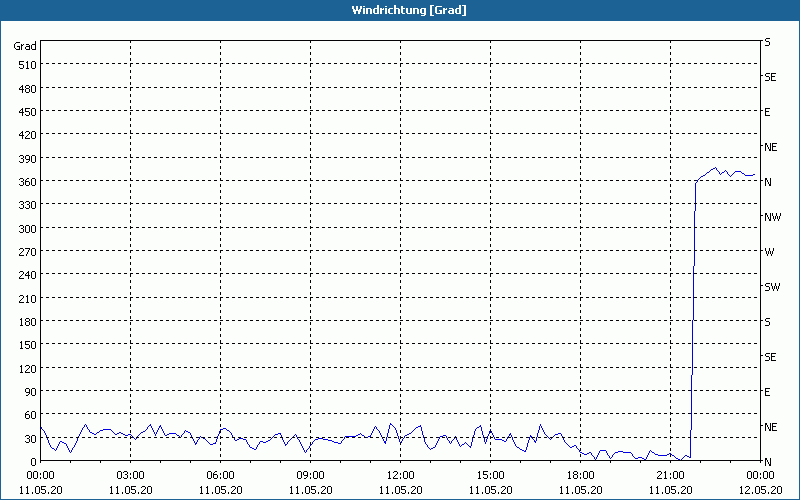Select the W compass label
This screenshot has height=500, width=800.
tap(769, 252)
